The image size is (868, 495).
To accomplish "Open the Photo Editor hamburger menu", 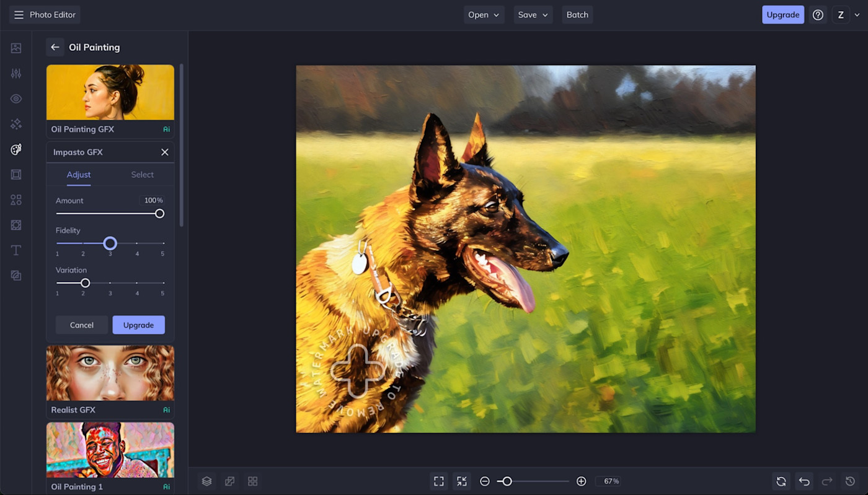I will coord(19,15).
